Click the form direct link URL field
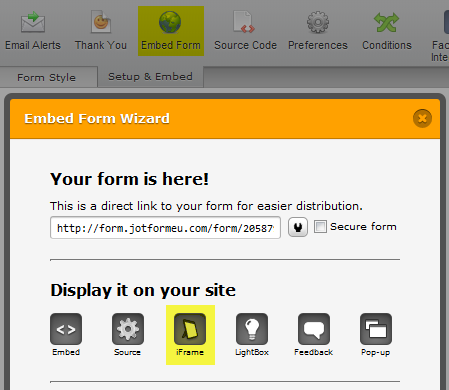The height and width of the screenshot is (390, 449). click(x=165, y=228)
